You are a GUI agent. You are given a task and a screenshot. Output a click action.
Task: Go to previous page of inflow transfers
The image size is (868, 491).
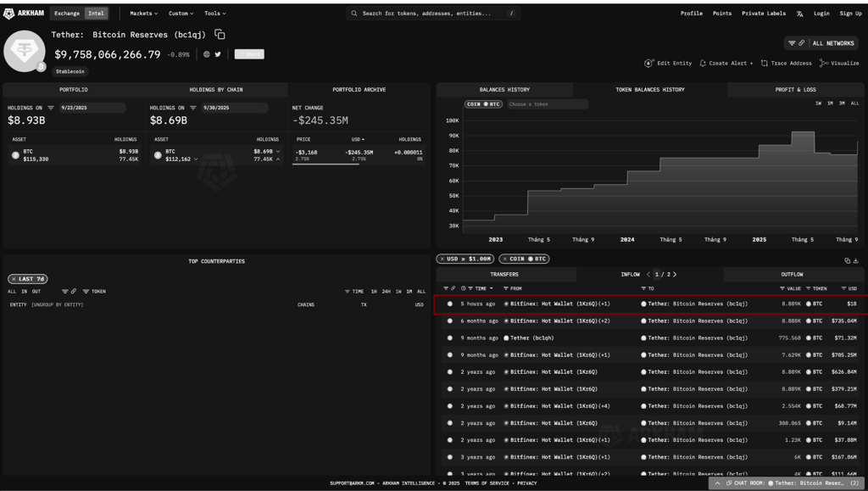coord(648,275)
